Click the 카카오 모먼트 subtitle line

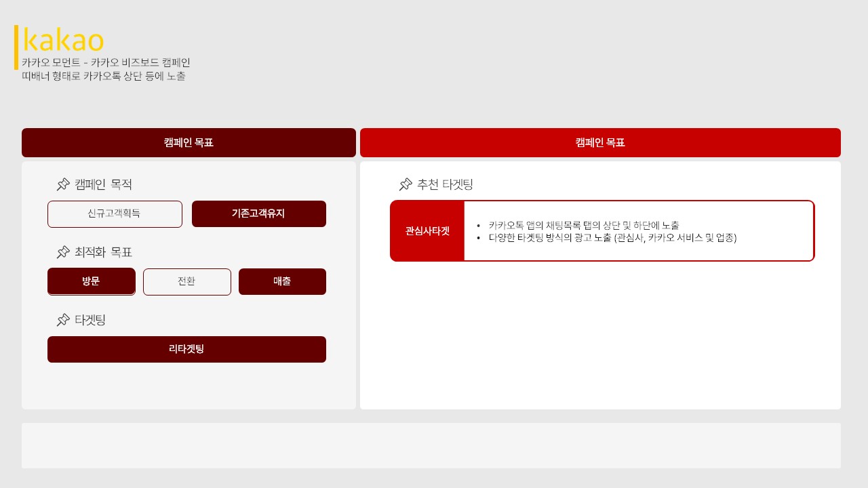[x=106, y=62]
